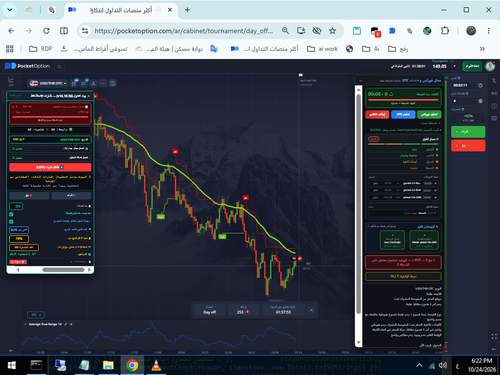500x375 pixels.
Task: Open the RDP bookmarks folder
Action: coord(41,49)
